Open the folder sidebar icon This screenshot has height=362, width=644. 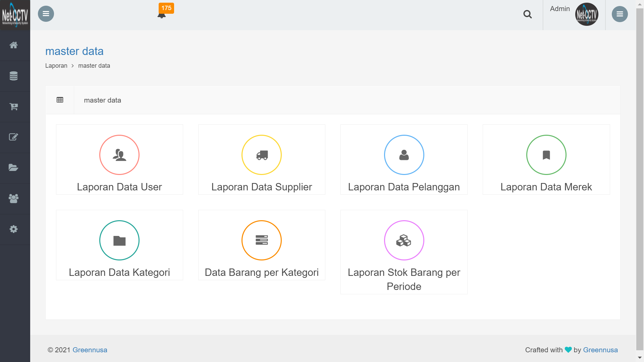click(13, 168)
